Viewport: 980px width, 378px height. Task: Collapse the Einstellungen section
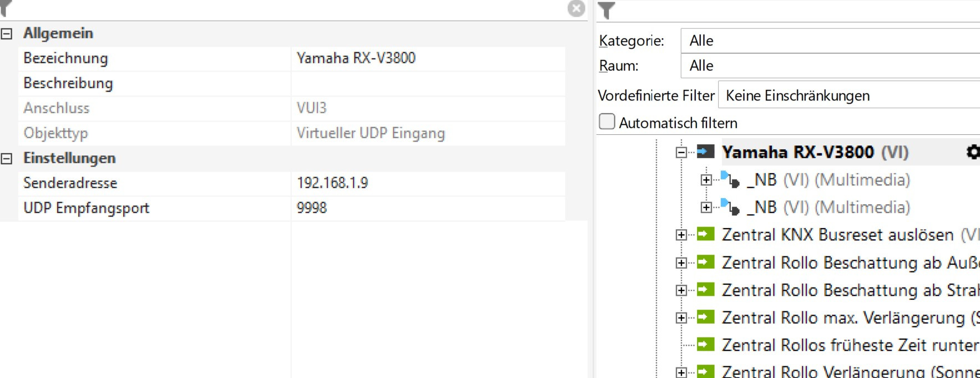pos(7,159)
